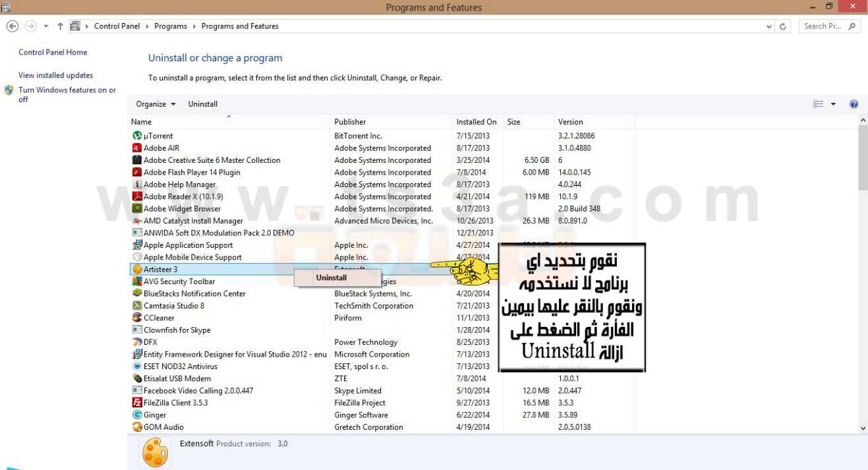This screenshot has height=470, width=868.
Task: Expand the view options dropdown arrow
Action: coord(833,104)
